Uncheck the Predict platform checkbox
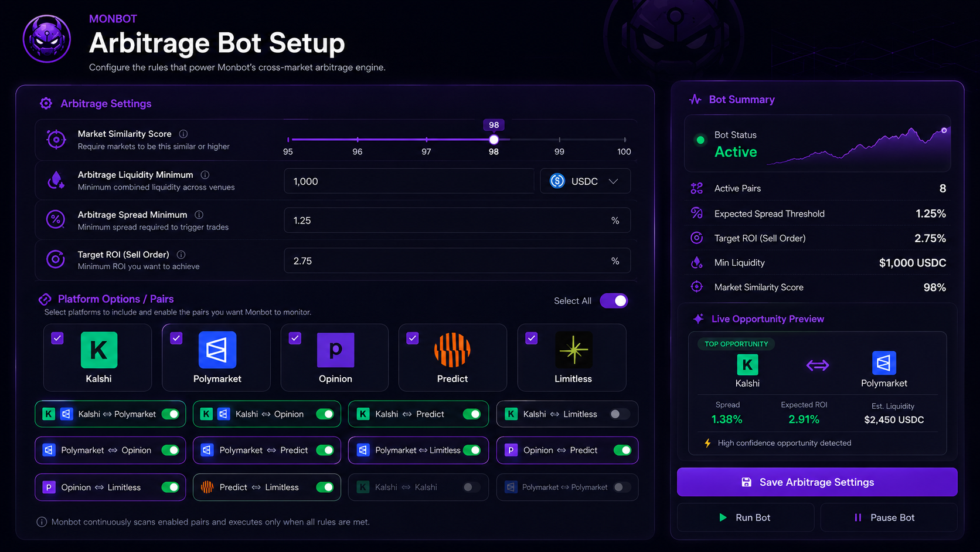 [x=413, y=338]
